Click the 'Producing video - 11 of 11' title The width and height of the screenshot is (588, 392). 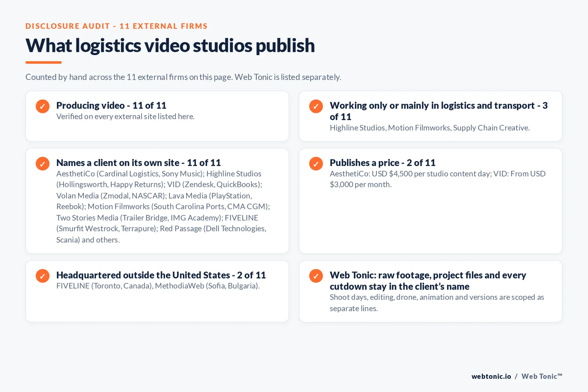pos(111,105)
